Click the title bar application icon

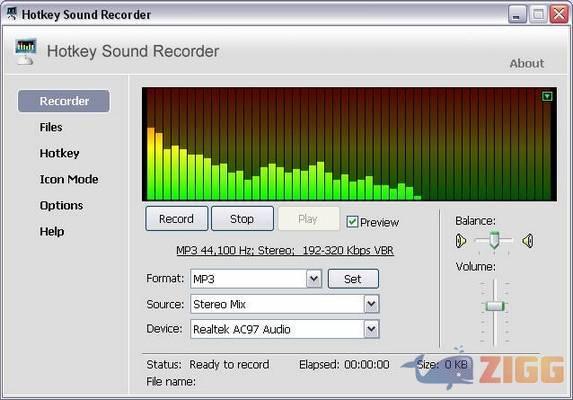[x=11, y=14]
